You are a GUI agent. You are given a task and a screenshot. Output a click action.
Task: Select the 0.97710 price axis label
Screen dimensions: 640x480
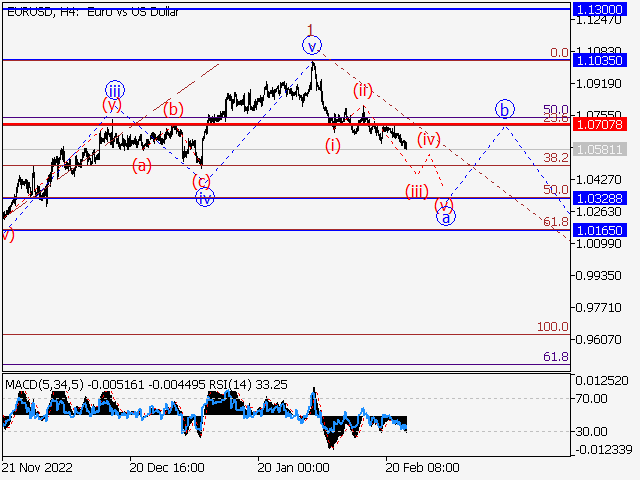coord(598,307)
